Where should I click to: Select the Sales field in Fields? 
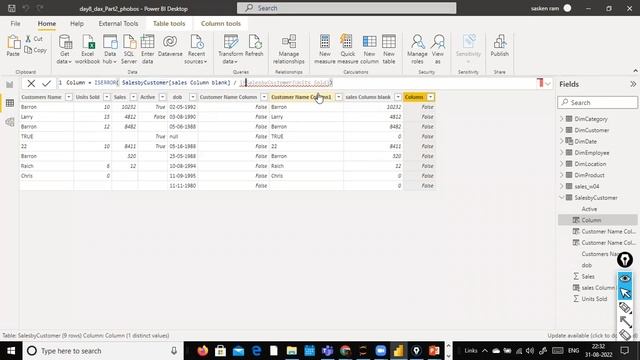pos(588,276)
